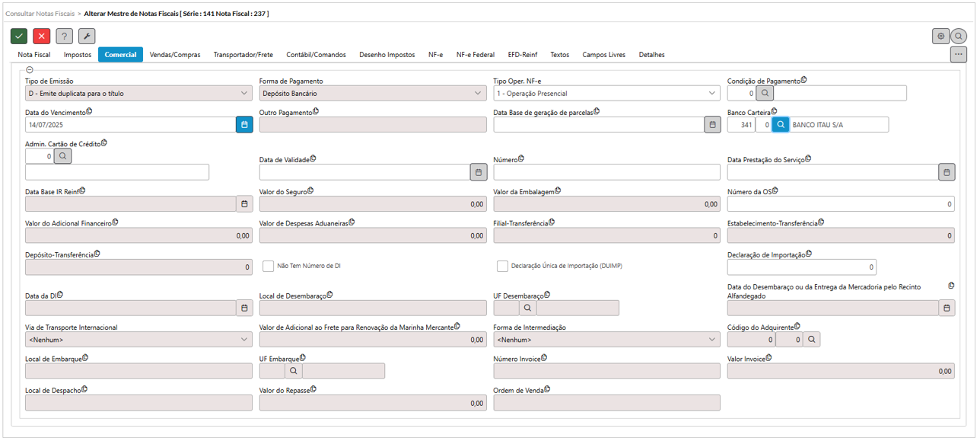This screenshot has width=980, height=441.
Task: Switch to the Campos Livres tab
Action: tap(604, 55)
